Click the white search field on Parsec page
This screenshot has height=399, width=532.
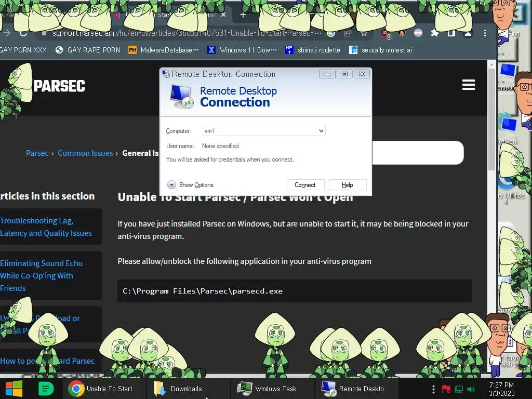[418, 153]
